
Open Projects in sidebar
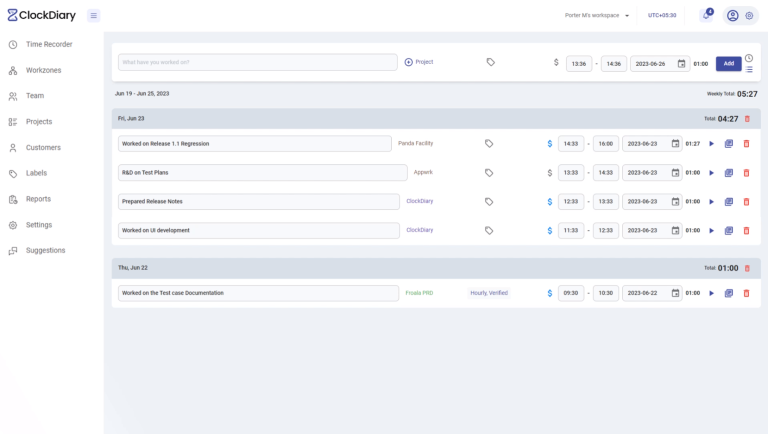[x=30, y=122]
